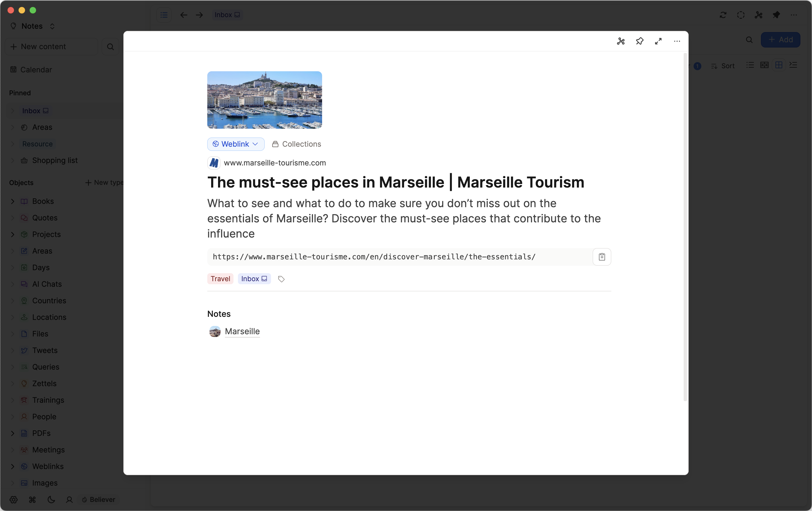
Task: Click the dashed circle icon in top bar
Action: [x=741, y=15]
